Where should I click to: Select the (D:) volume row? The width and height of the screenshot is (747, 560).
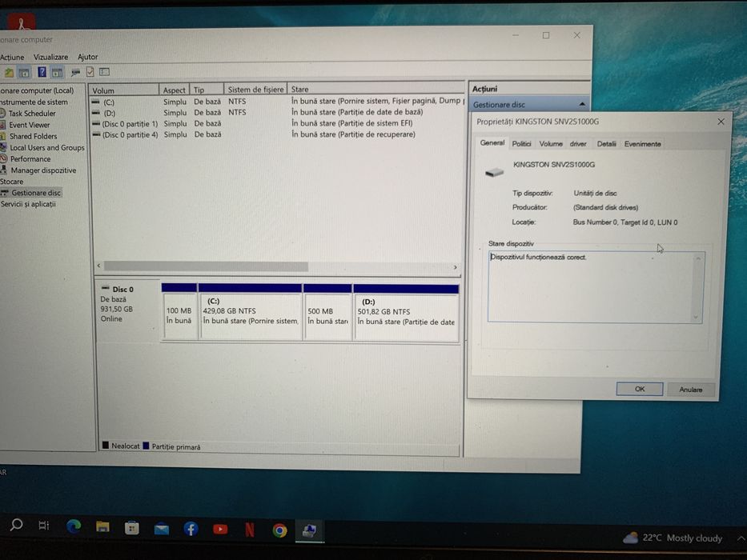tap(276, 112)
